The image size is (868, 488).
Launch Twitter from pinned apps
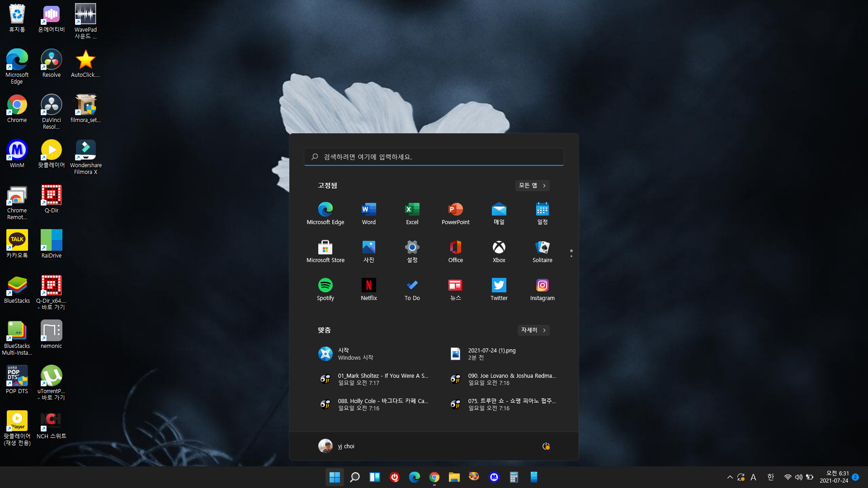pyautogui.click(x=499, y=289)
